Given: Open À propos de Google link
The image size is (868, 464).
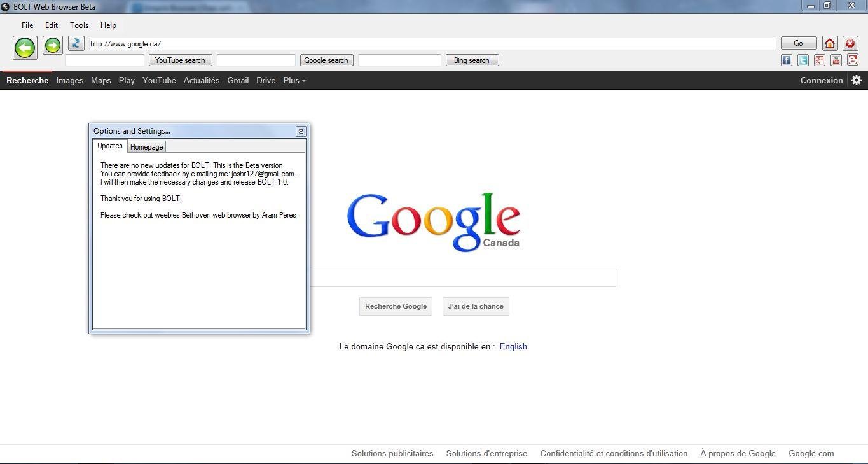Looking at the screenshot, I should tap(738, 454).
